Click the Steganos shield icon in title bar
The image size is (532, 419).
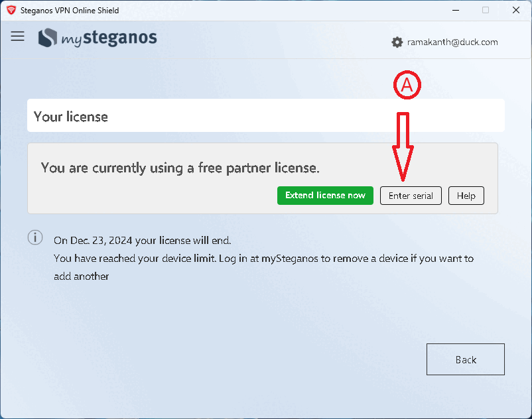pyautogui.click(x=11, y=10)
